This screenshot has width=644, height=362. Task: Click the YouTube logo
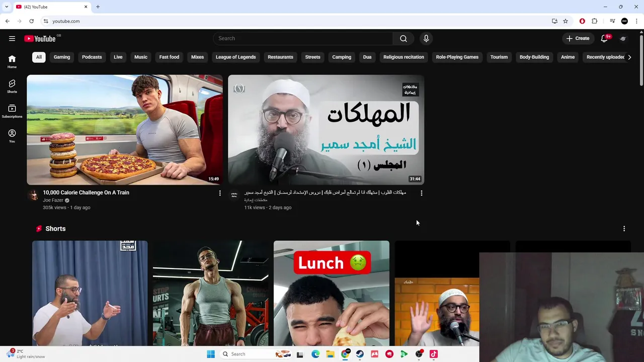click(40, 39)
